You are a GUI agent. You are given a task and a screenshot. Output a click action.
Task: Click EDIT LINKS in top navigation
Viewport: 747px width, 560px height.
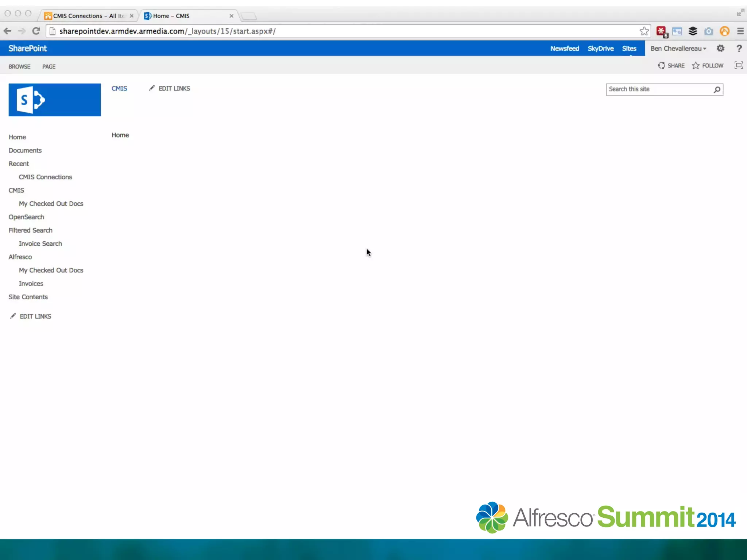pos(170,89)
